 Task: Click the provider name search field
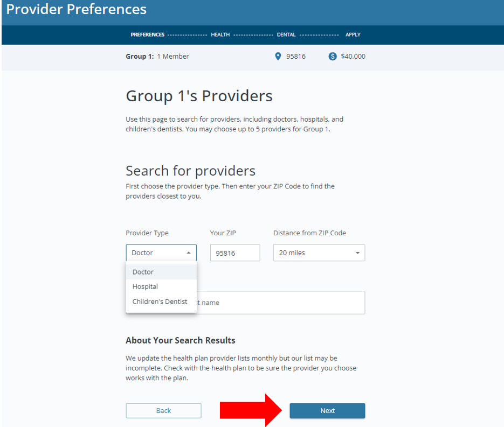point(280,303)
